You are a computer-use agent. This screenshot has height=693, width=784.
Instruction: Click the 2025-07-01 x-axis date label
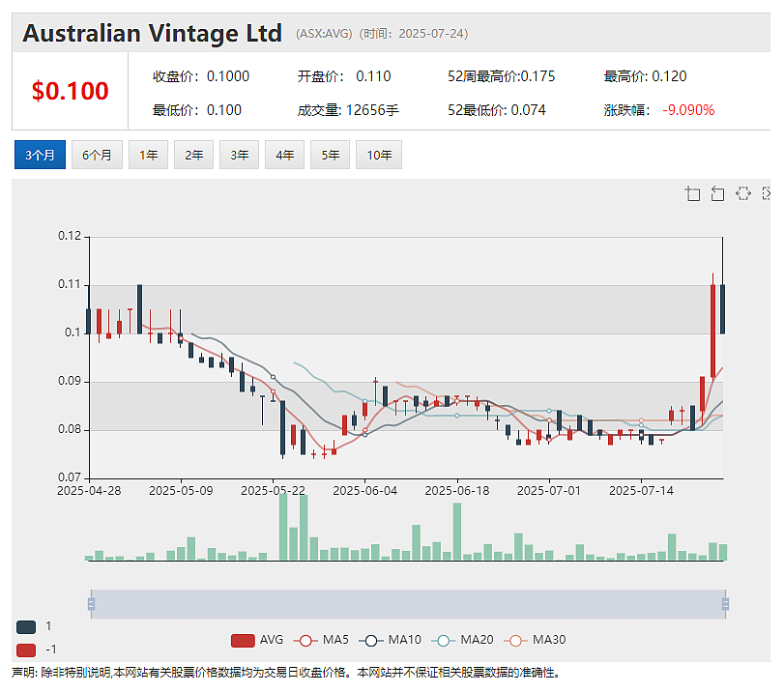549,491
